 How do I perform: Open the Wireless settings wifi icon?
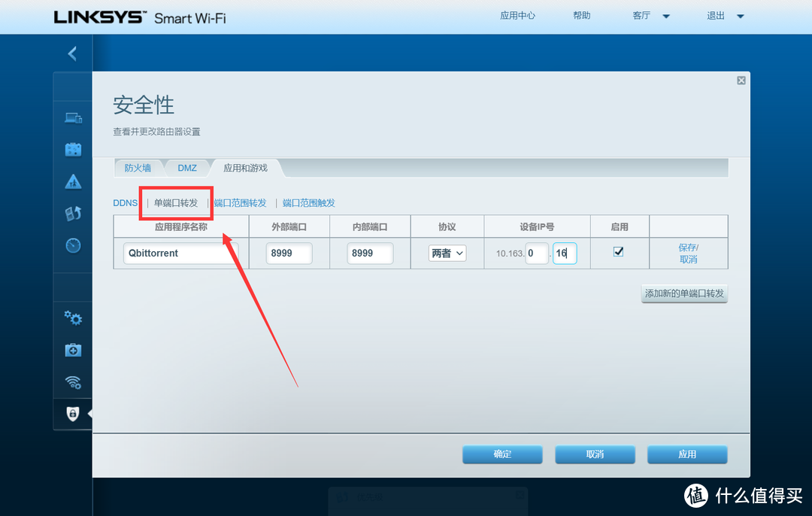pyautogui.click(x=73, y=382)
